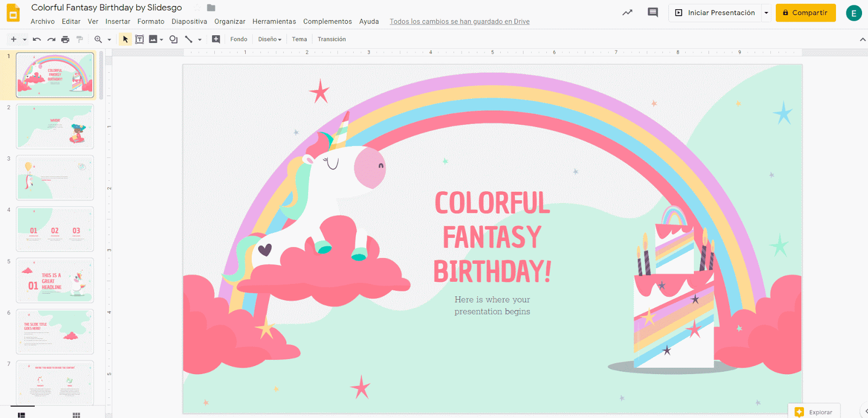This screenshot has width=868, height=418.
Task: Select slide 1 thumbnail in filmstrip
Action: click(55, 75)
